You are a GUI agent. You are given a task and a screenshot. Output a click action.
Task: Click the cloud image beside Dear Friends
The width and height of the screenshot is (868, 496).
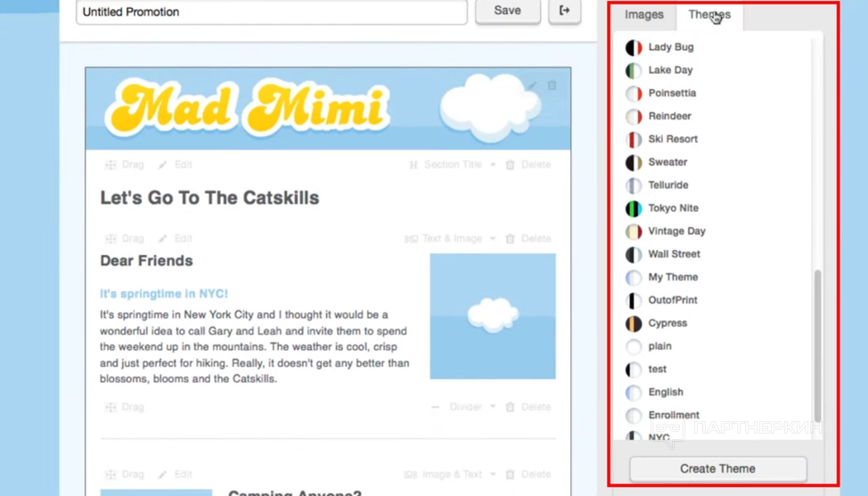(x=493, y=316)
